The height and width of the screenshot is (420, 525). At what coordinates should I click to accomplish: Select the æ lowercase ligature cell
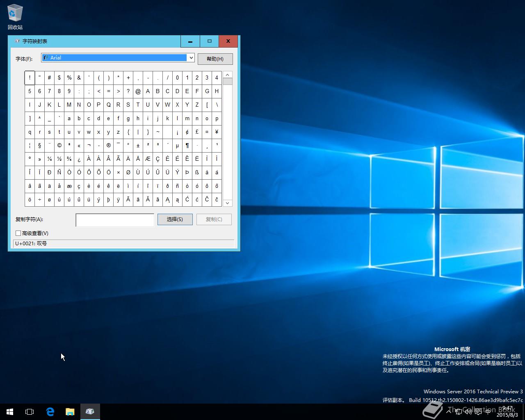[69, 186]
